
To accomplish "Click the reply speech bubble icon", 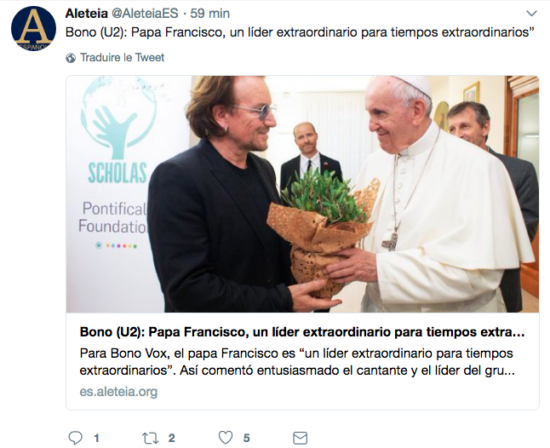I will click(75, 438).
